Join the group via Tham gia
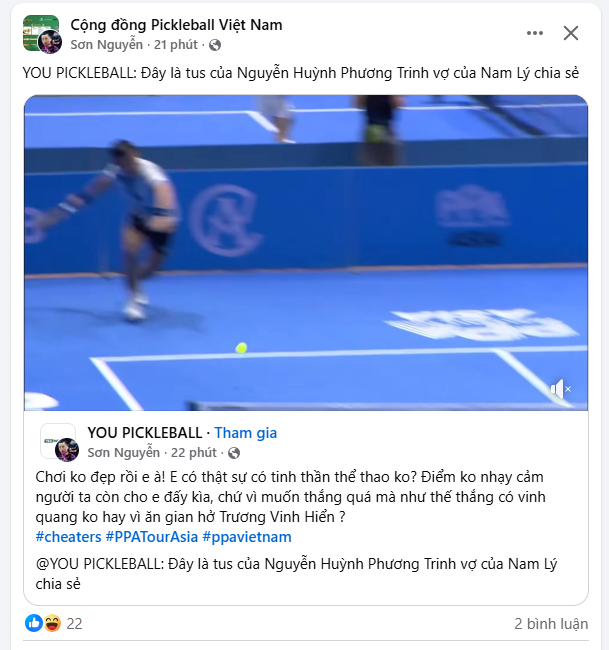This screenshot has height=650, width=609. point(245,433)
